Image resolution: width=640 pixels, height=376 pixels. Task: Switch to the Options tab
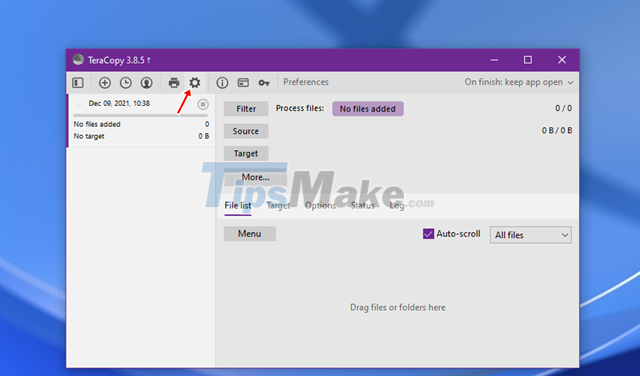pyautogui.click(x=320, y=206)
